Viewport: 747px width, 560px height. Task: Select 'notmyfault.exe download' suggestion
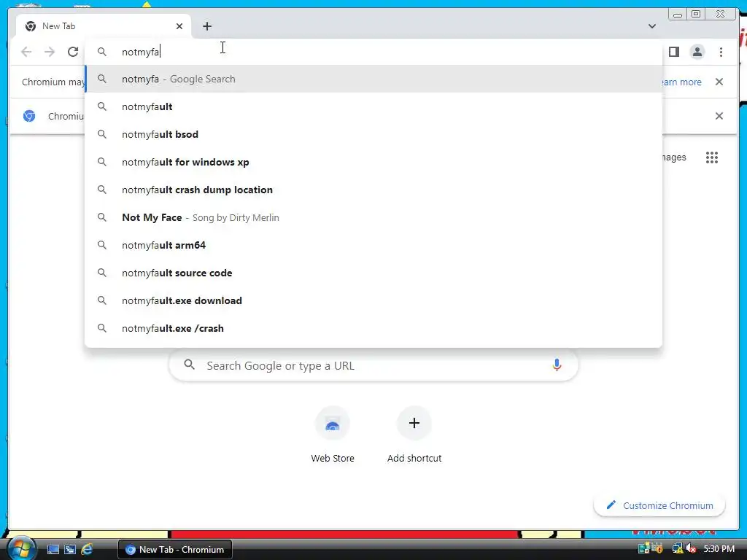(x=373, y=300)
